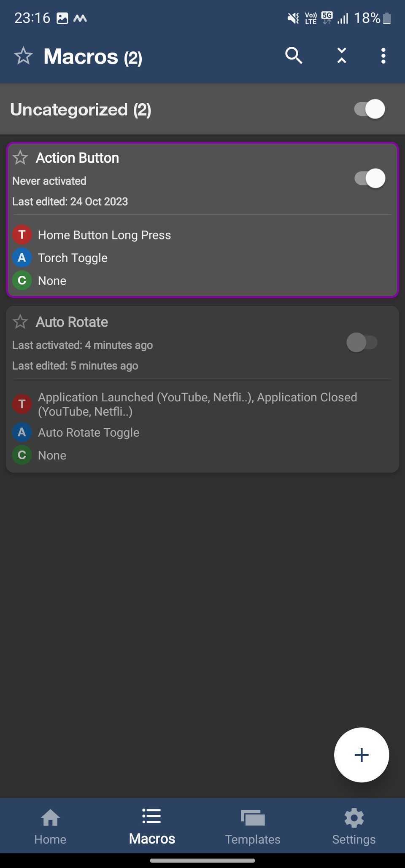Expand the Uncategorized category header
This screenshot has height=868, width=405.
click(80, 109)
